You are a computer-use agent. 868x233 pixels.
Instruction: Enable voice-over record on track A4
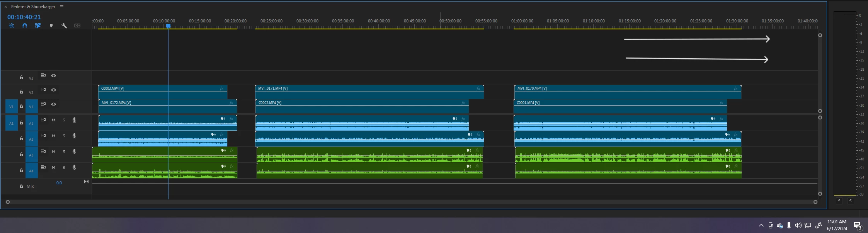coord(75,168)
